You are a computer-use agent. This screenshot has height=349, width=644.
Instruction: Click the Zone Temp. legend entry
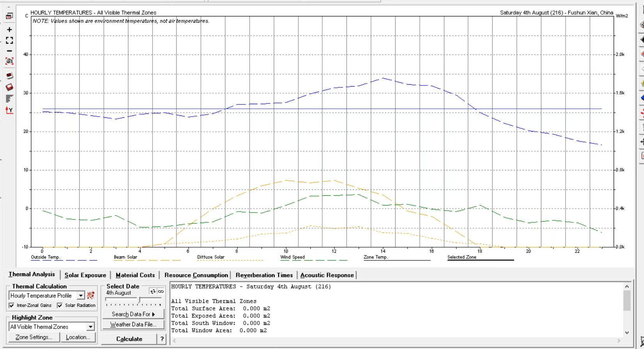coord(376,257)
